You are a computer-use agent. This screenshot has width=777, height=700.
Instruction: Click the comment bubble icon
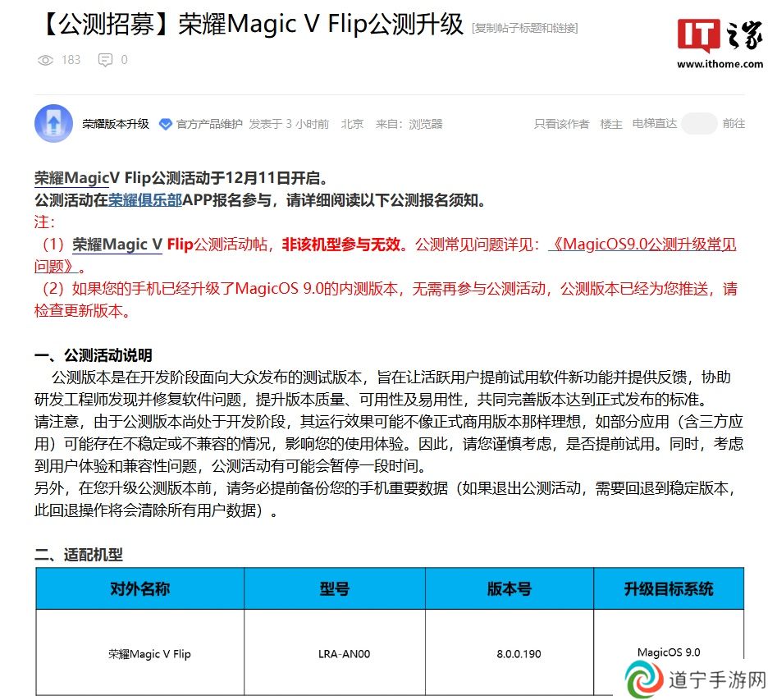(x=105, y=60)
